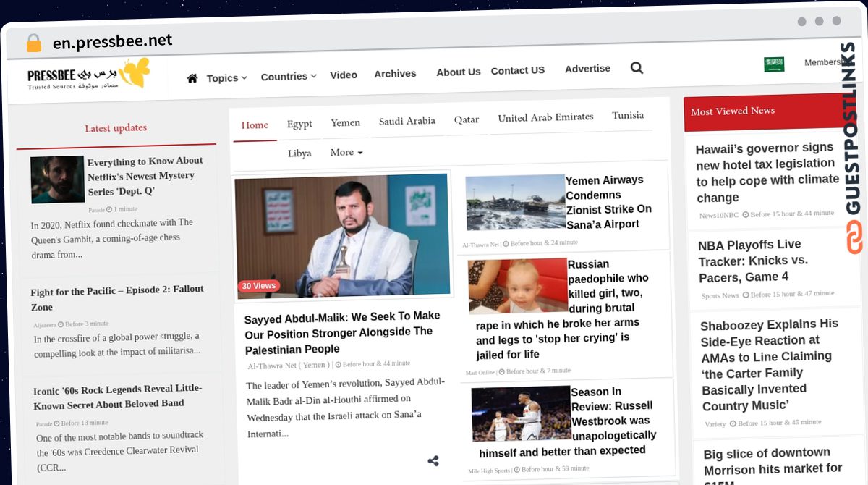The image size is (868, 485).
Task: Open the Archives page
Action: [x=395, y=73]
